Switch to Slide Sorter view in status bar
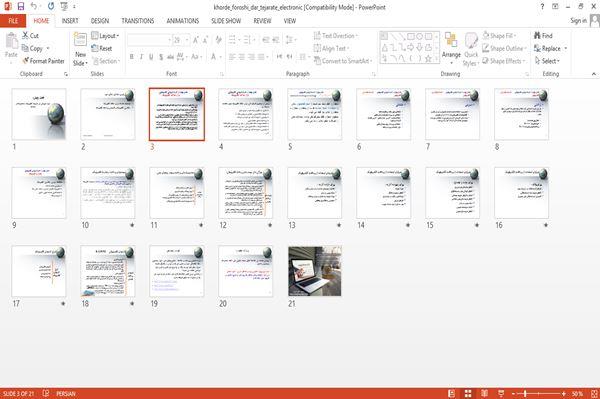600x399 pixels. click(x=468, y=394)
